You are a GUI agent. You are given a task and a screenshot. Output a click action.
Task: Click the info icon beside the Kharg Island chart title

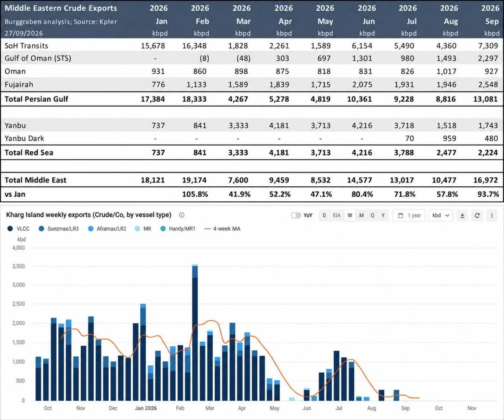(182, 215)
